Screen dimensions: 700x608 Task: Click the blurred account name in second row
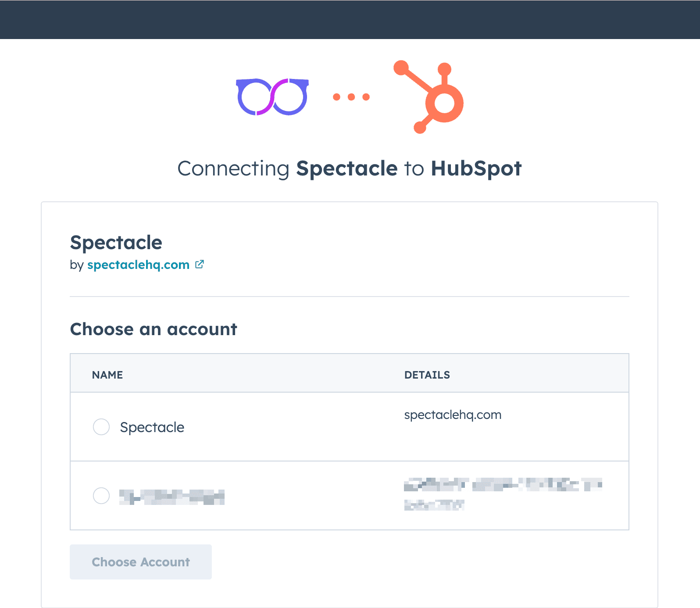tap(171, 497)
